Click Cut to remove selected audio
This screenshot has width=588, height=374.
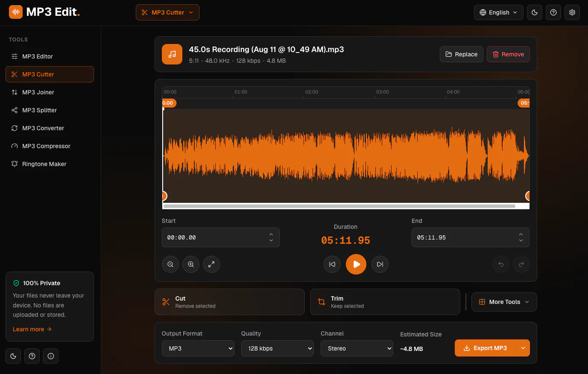click(x=230, y=302)
